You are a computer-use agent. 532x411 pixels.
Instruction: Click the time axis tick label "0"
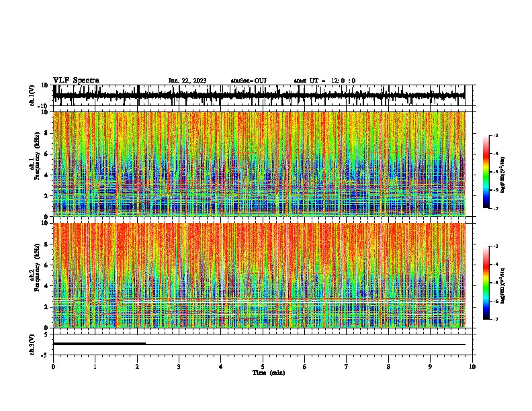point(53,367)
